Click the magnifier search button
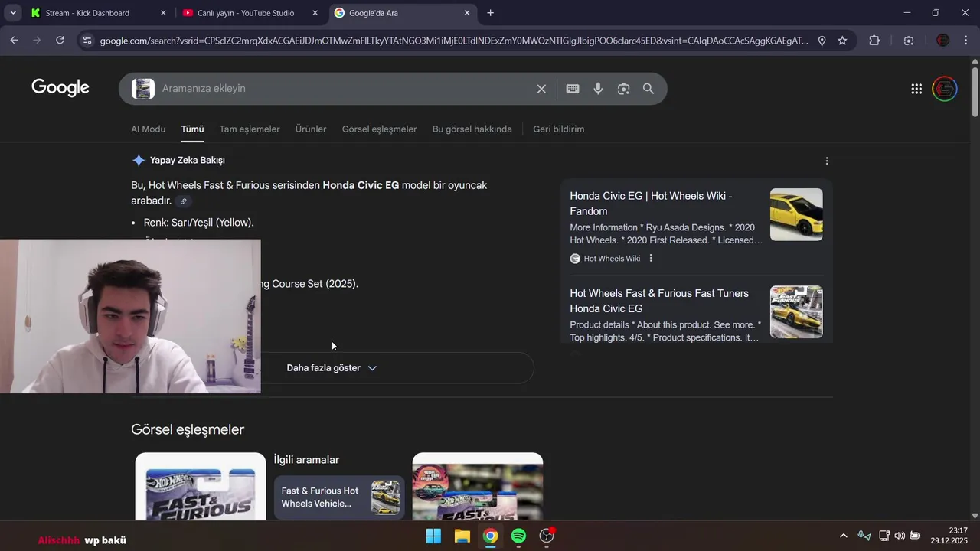Viewport: 980px width, 551px height. pyautogui.click(x=648, y=89)
